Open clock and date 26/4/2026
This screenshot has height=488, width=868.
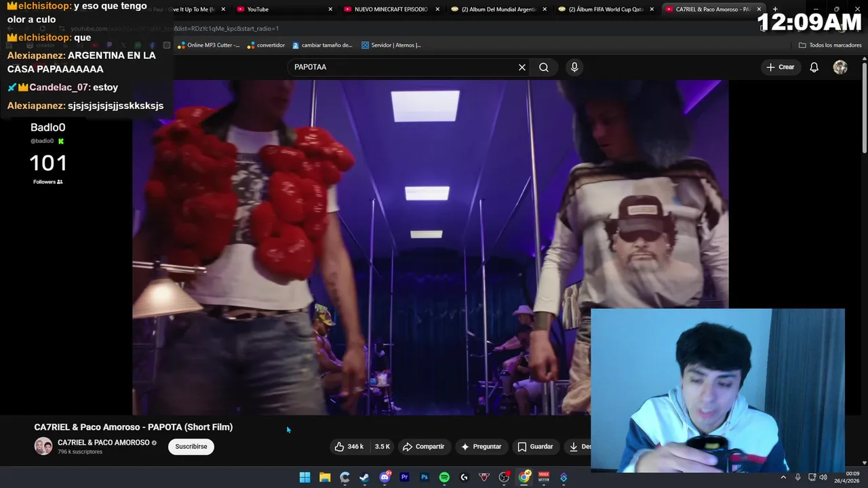(846, 477)
